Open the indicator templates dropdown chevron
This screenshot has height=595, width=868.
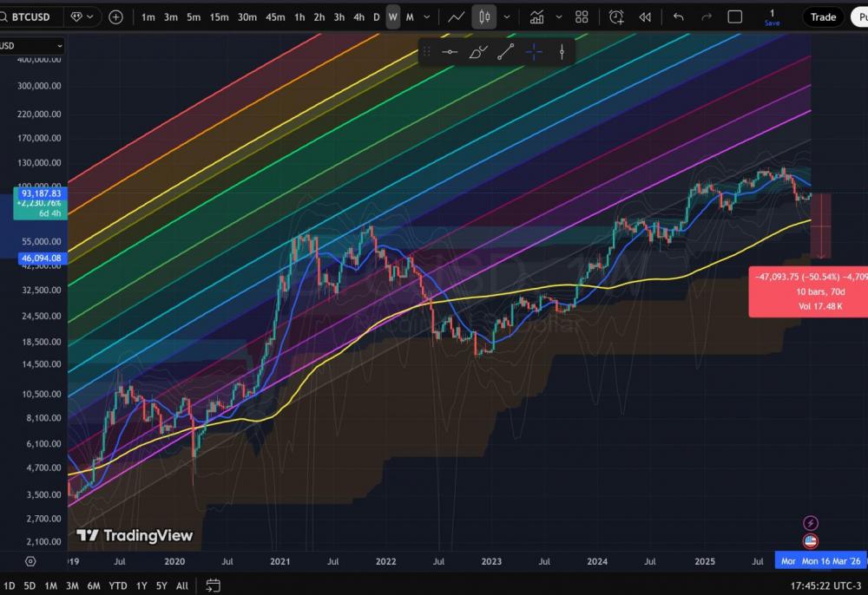coord(558,16)
